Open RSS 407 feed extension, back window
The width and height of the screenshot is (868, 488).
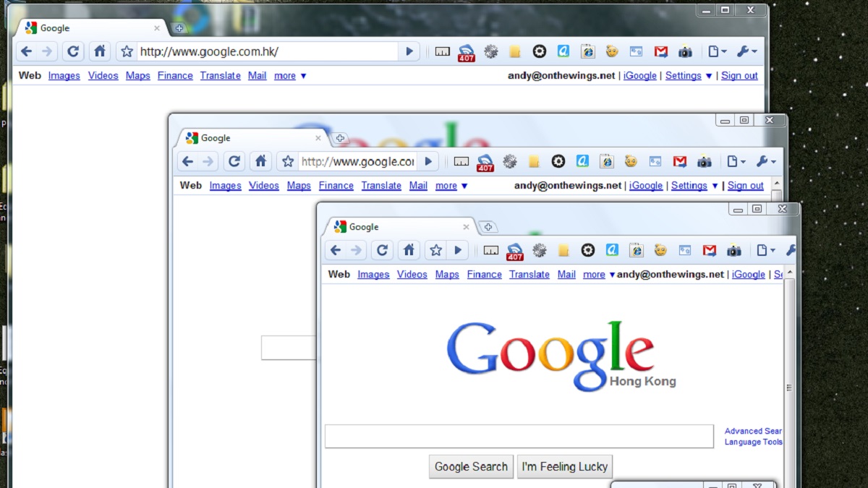[467, 53]
